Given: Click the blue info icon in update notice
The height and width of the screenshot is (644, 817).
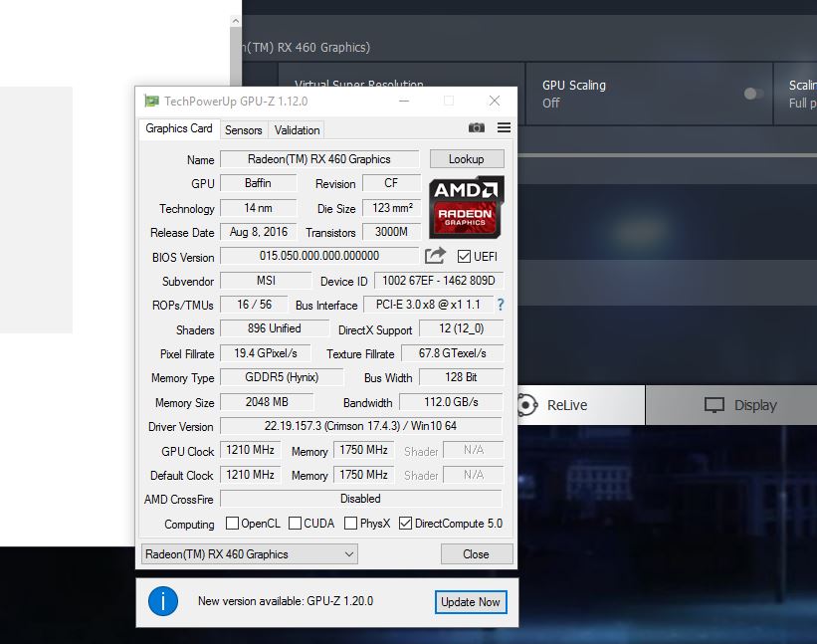Looking at the screenshot, I should [x=162, y=601].
